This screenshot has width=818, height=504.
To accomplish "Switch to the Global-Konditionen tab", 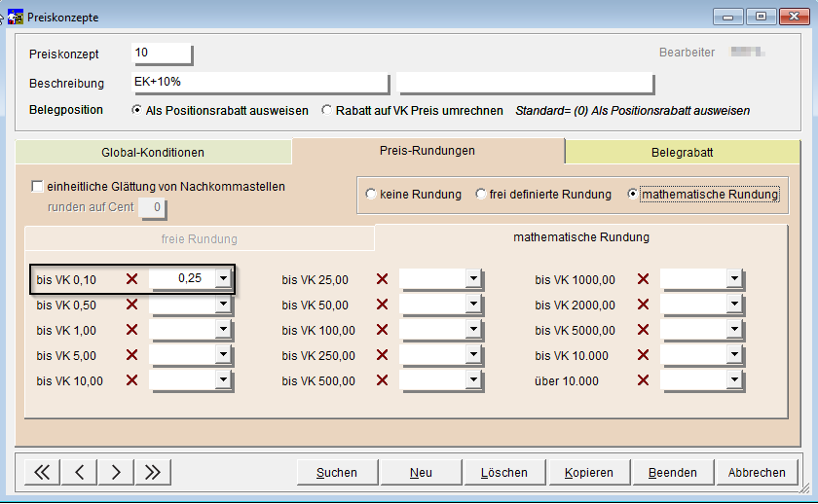I will coord(153,152).
